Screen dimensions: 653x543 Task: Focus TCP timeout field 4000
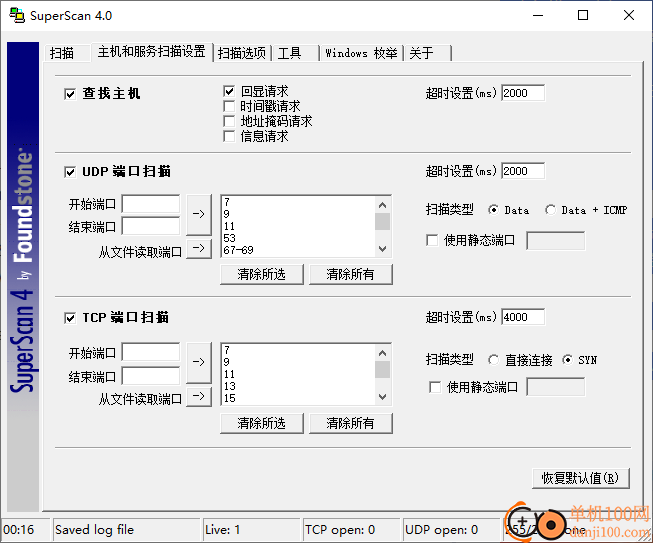523,317
